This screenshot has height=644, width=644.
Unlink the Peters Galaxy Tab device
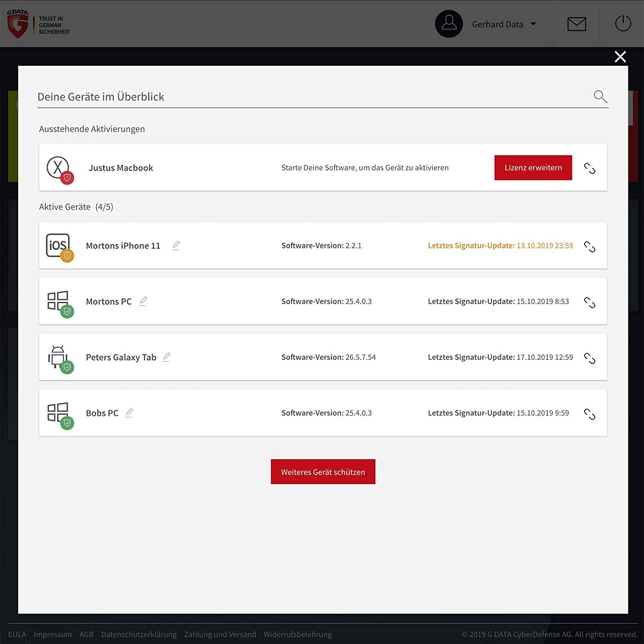(x=589, y=358)
